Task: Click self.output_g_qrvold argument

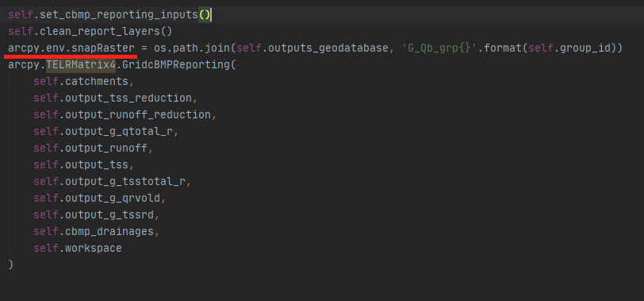Action: tap(97, 199)
